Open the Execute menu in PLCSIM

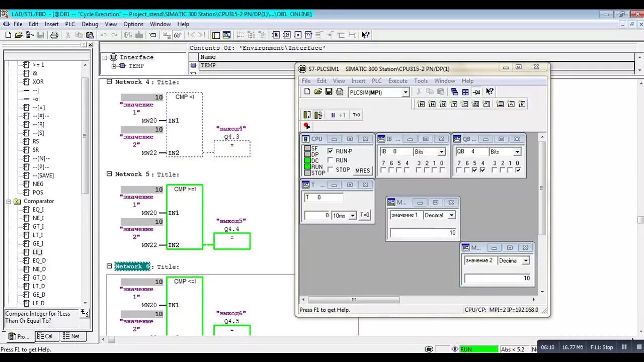397,81
